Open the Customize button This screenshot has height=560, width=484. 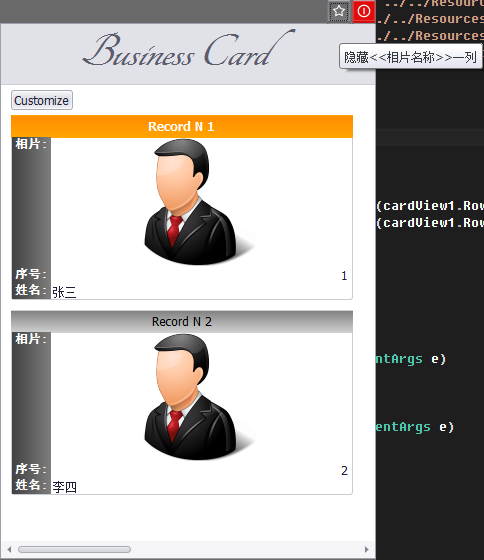click(x=42, y=100)
